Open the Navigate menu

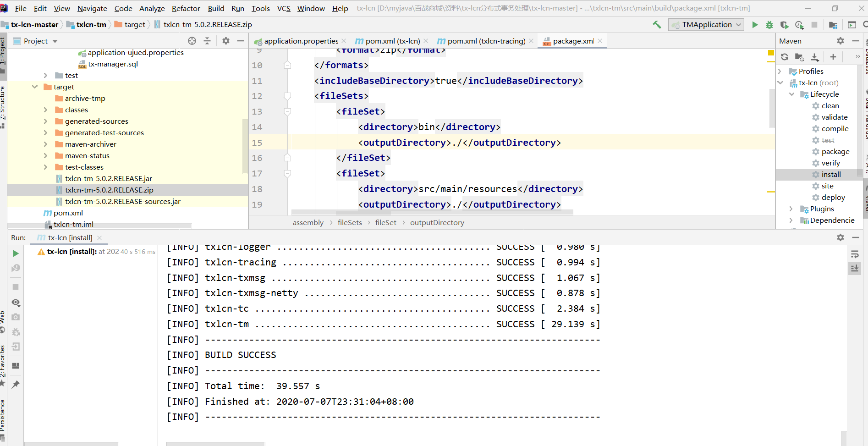92,8
